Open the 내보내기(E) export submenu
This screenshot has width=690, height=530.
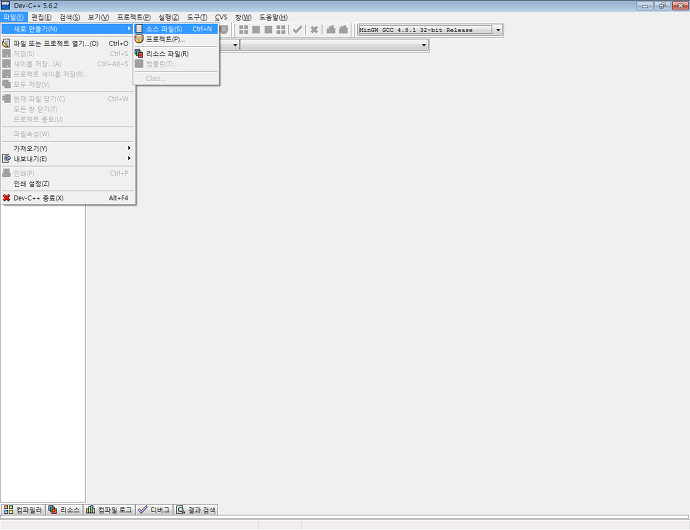[68, 158]
